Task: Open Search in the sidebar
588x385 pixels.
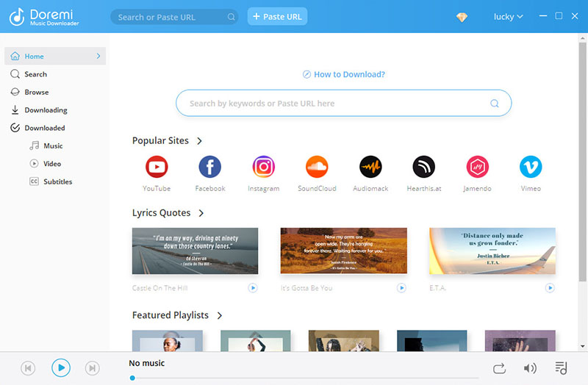Action: [55, 74]
